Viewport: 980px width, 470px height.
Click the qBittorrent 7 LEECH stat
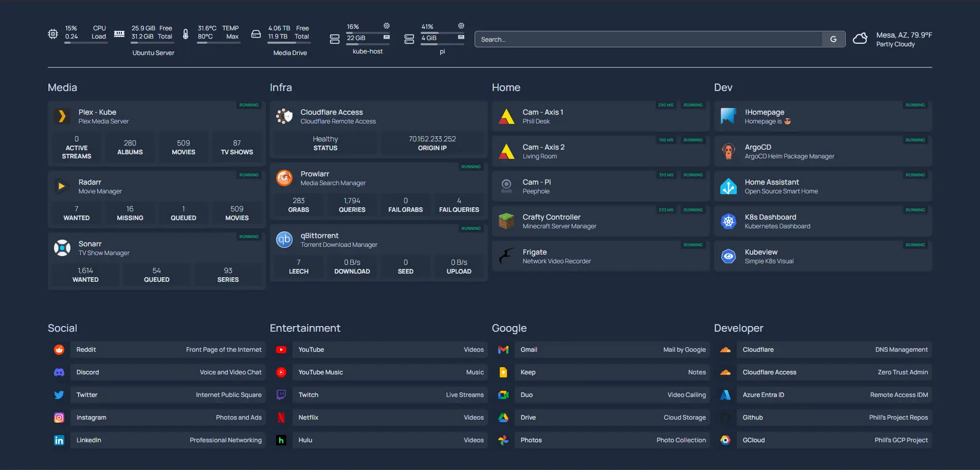(299, 267)
